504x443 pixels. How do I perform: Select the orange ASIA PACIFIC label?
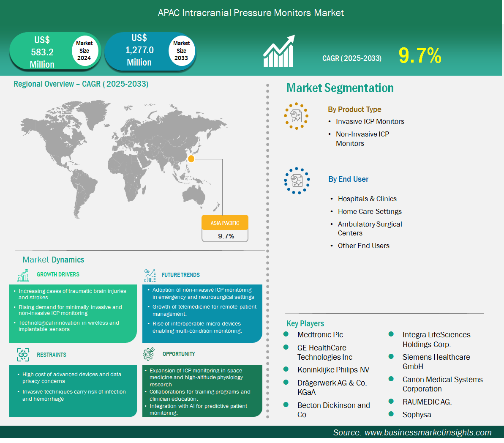tap(225, 223)
